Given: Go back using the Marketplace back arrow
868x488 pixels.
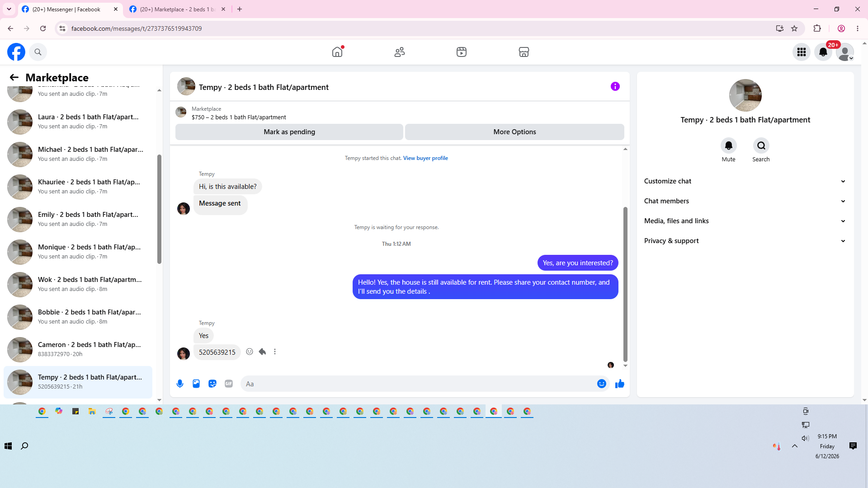Looking at the screenshot, I should tap(14, 77).
